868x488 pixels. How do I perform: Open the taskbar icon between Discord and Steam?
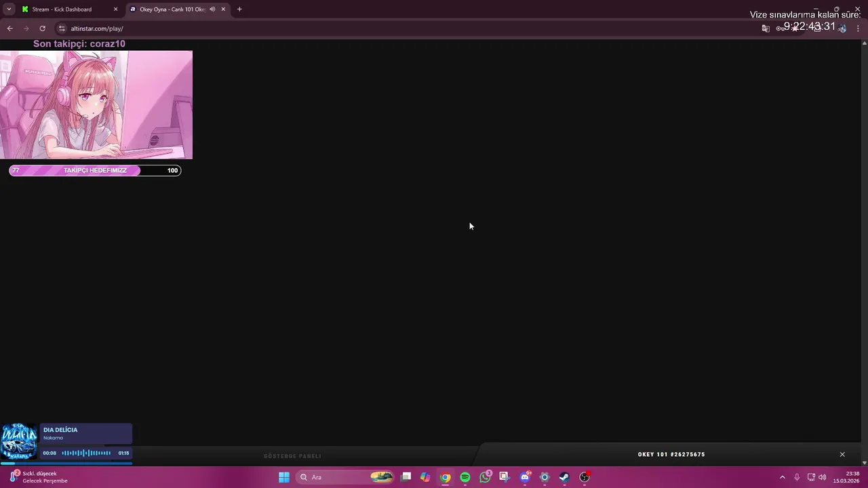point(545,477)
